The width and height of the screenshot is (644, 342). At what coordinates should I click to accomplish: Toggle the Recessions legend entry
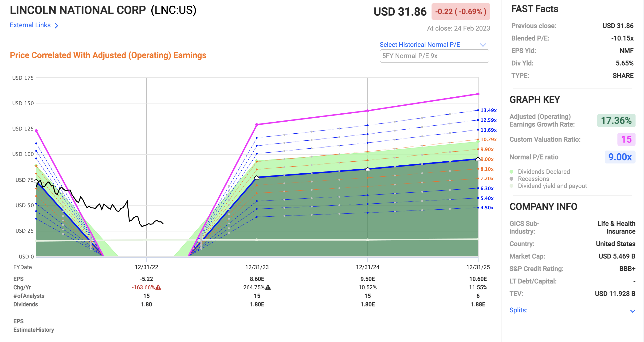(534, 179)
